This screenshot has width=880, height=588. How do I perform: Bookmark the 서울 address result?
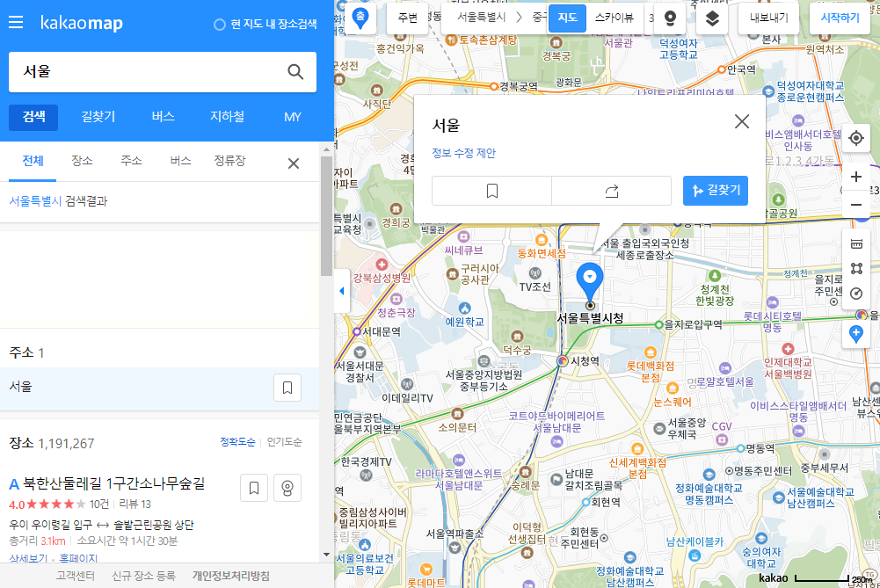point(287,387)
